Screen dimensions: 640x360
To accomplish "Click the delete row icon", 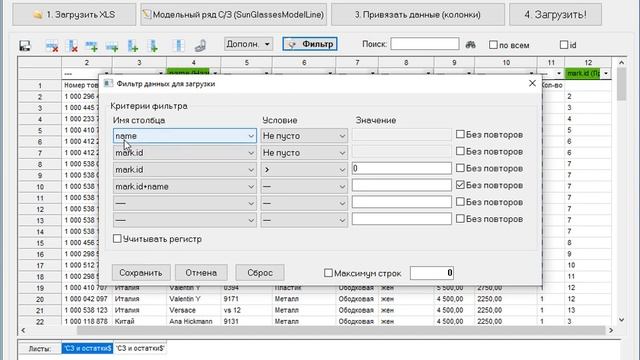I will coord(52,46).
